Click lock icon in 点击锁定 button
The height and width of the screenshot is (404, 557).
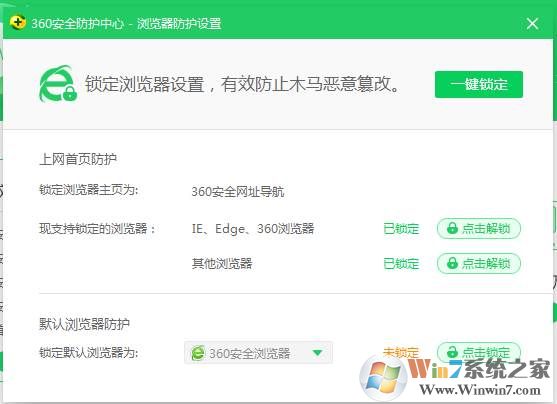[x=452, y=352]
